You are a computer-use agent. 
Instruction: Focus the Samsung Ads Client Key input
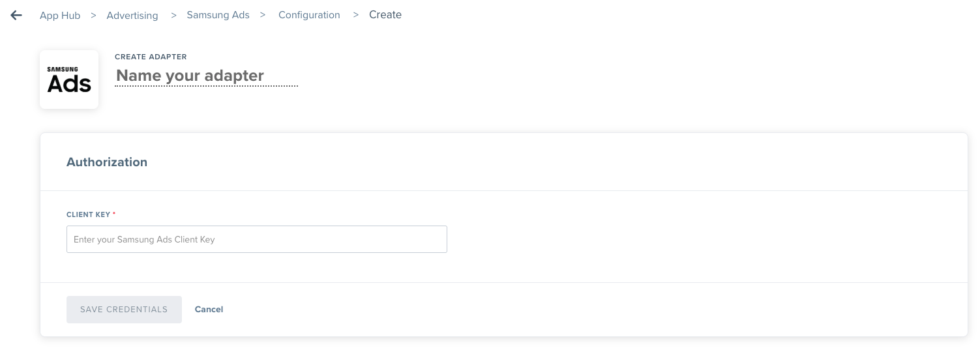pos(257,239)
